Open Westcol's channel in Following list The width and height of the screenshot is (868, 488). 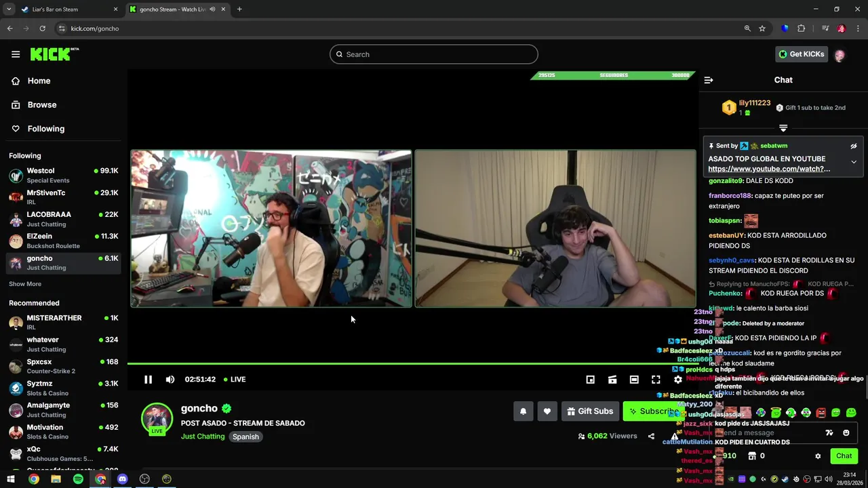64,175
